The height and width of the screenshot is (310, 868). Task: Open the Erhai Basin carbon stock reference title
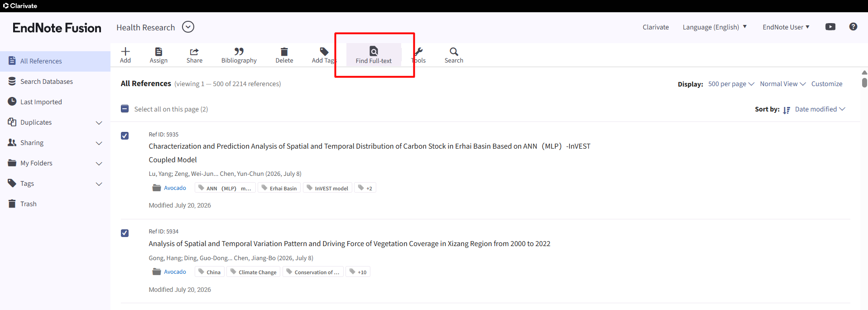pos(369,153)
